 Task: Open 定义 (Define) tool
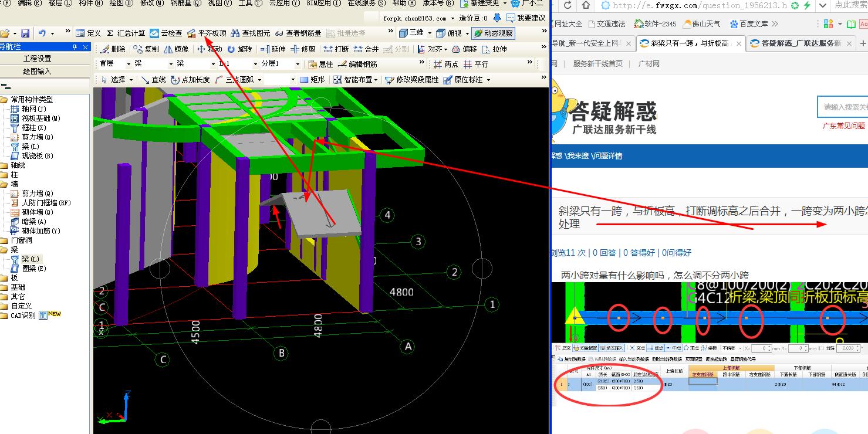tap(89, 33)
